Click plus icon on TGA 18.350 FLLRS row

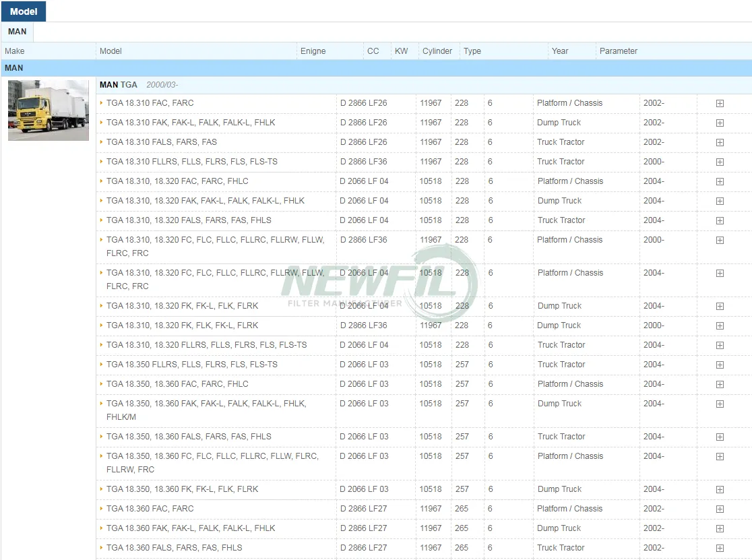coord(720,365)
